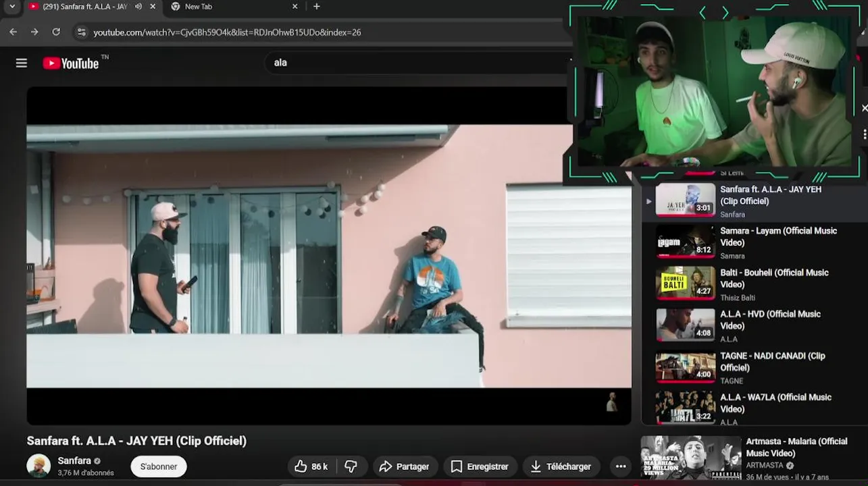Open a new tab with the plus button
Screen dimensions: 868x486
tap(317, 7)
